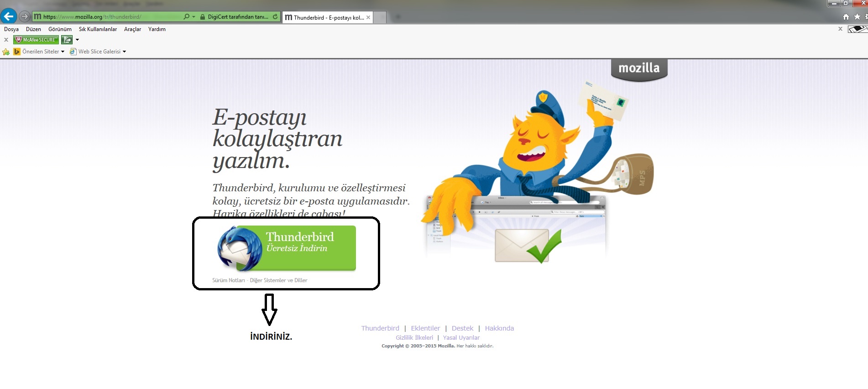868x389 pixels.
Task: Click the browser Forward arrow button
Action: [25, 17]
